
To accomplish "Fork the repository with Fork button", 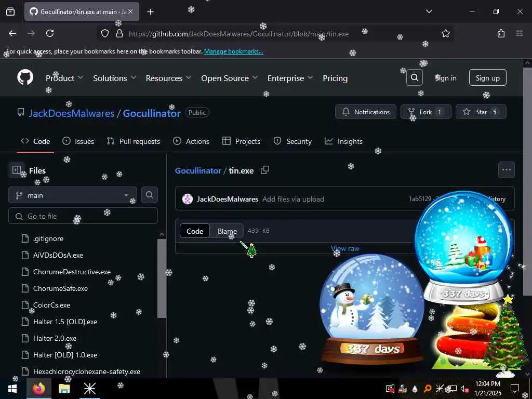I will point(426,112).
